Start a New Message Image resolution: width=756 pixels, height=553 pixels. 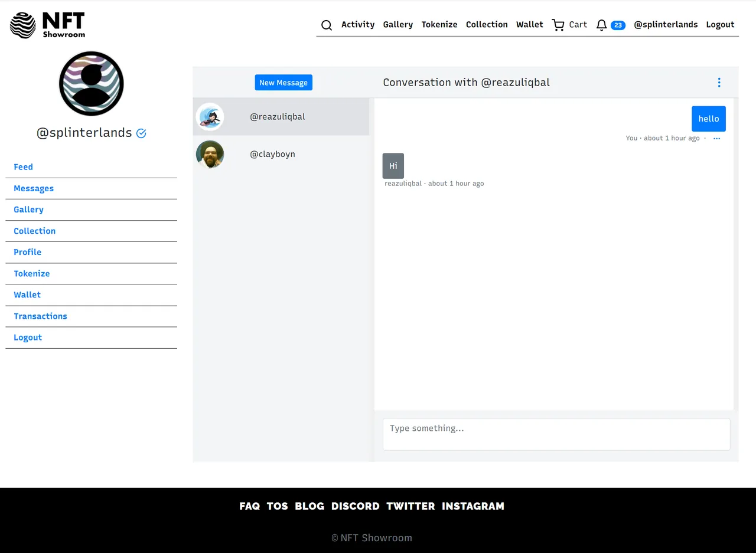(x=283, y=83)
